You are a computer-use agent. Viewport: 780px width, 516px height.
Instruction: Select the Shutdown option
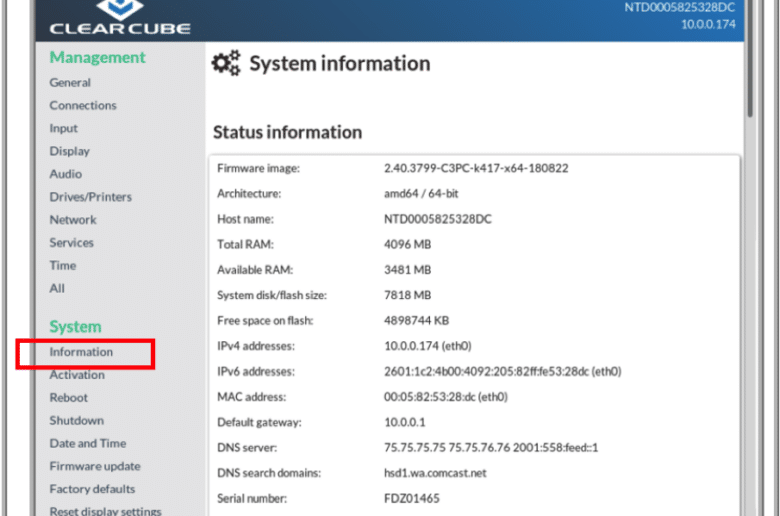point(77,421)
